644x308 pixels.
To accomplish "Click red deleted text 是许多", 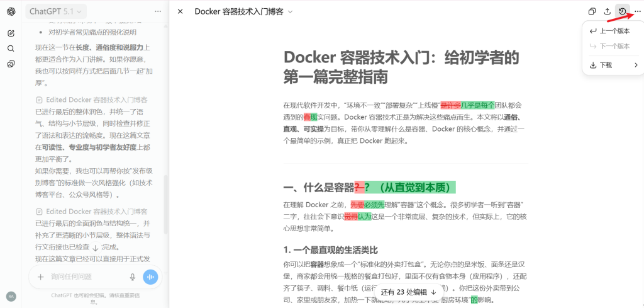I will pos(450,105).
